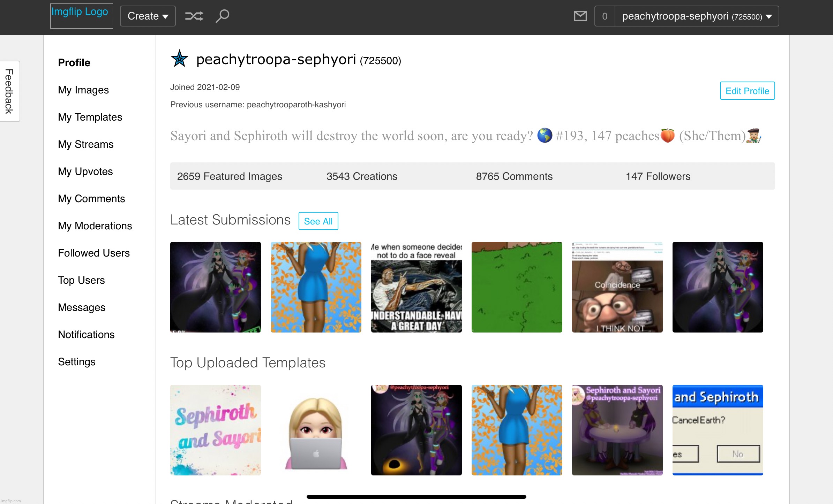Click the star icon beside the username
Image resolution: width=833 pixels, height=504 pixels.
point(179,59)
